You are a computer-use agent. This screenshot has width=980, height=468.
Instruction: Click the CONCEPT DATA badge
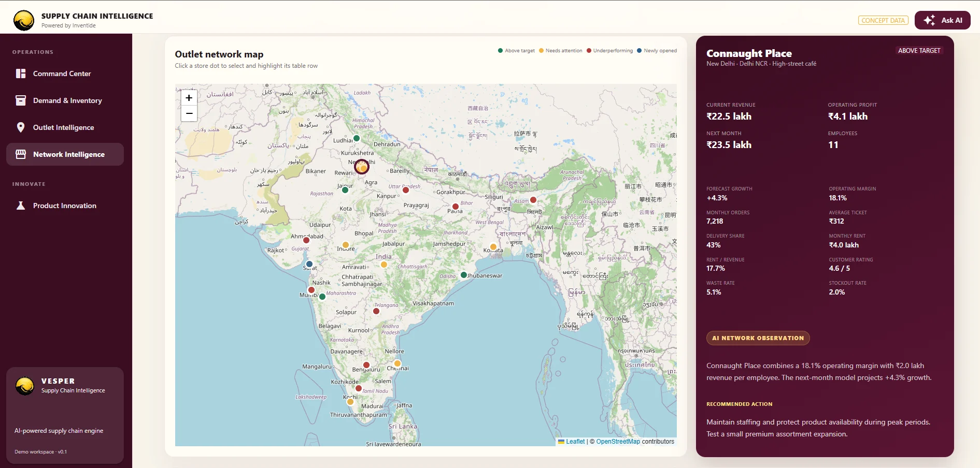(883, 21)
